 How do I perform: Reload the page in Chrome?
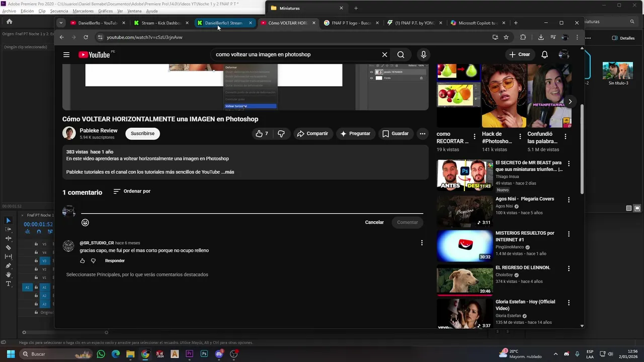[86, 37]
